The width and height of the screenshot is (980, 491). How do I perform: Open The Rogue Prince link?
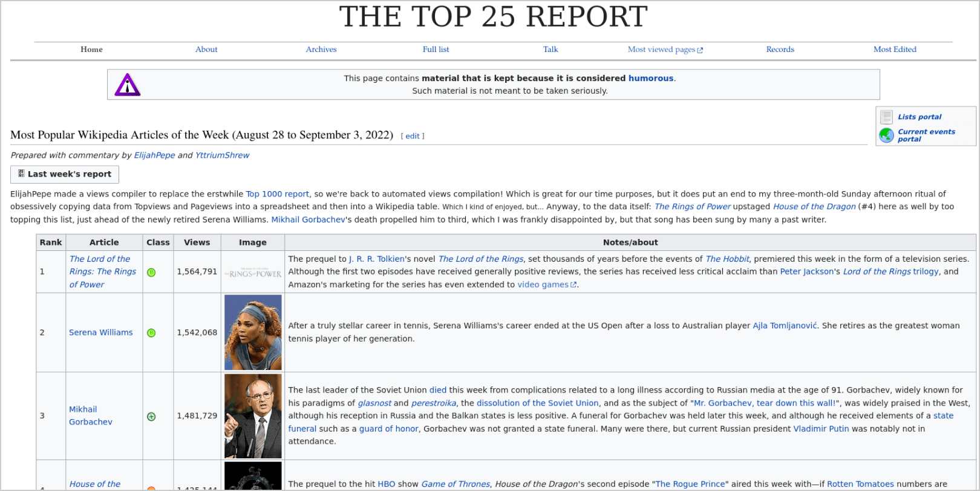point(690,484)
